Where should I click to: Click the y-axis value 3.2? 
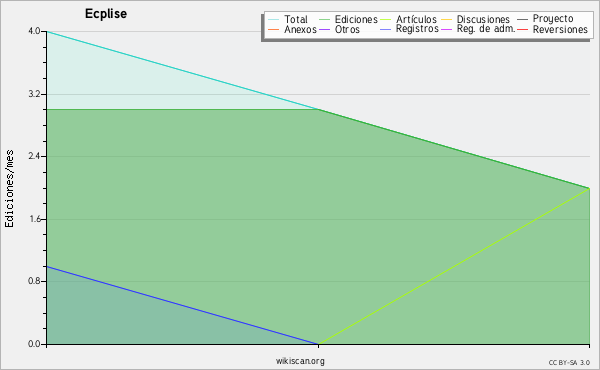pyautogui.click(x=34, y=94)
